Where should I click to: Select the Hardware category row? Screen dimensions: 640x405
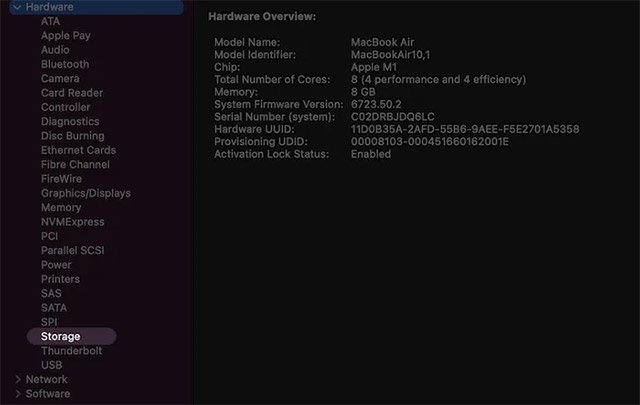(96, 7)
